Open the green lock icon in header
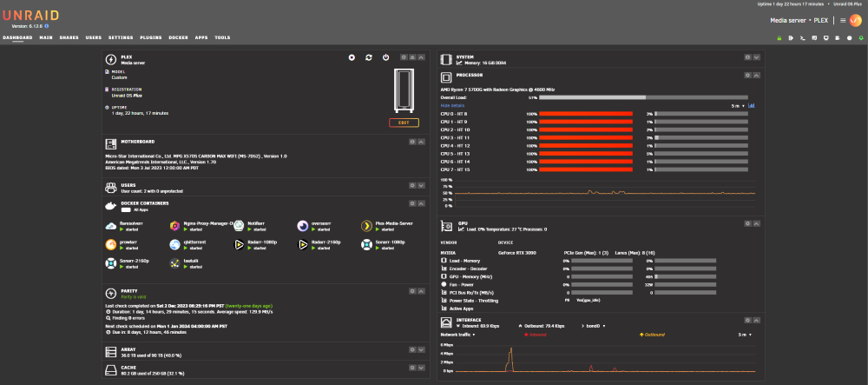This screenshot has width=868, height=385. pyautogui.click(x=779, y=38)
